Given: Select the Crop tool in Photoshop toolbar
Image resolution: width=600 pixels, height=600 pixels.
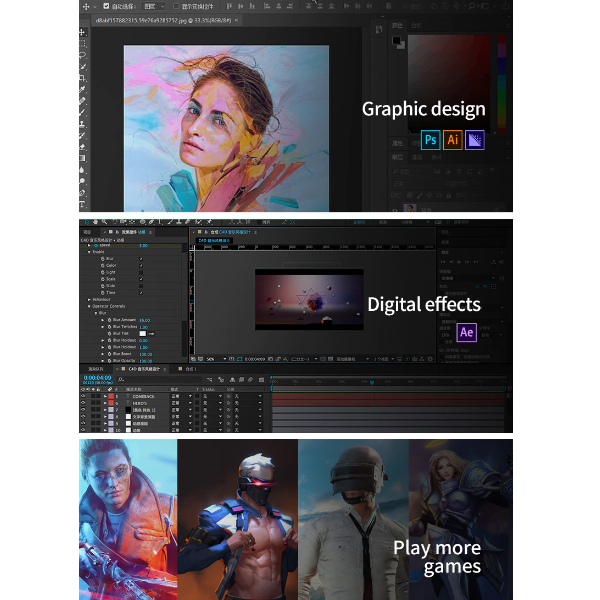Looking at the screenshot, I should point(83,78).
